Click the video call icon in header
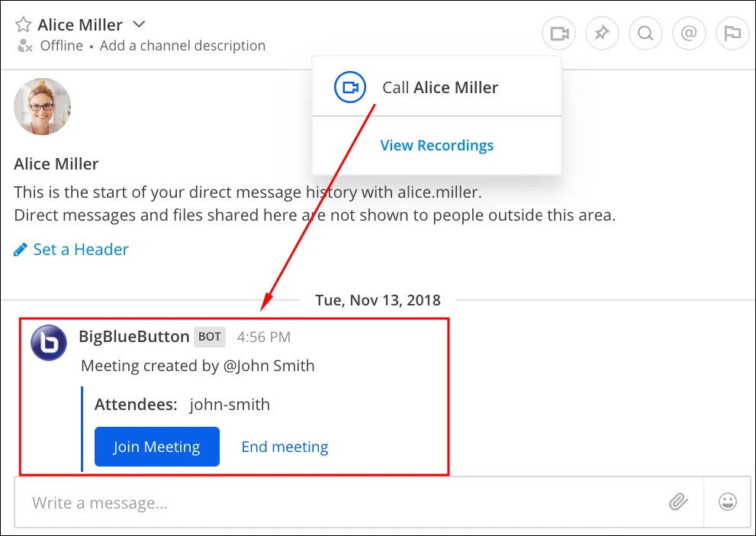756x536 pixels. pyautogui.click(x=559, y=34)
